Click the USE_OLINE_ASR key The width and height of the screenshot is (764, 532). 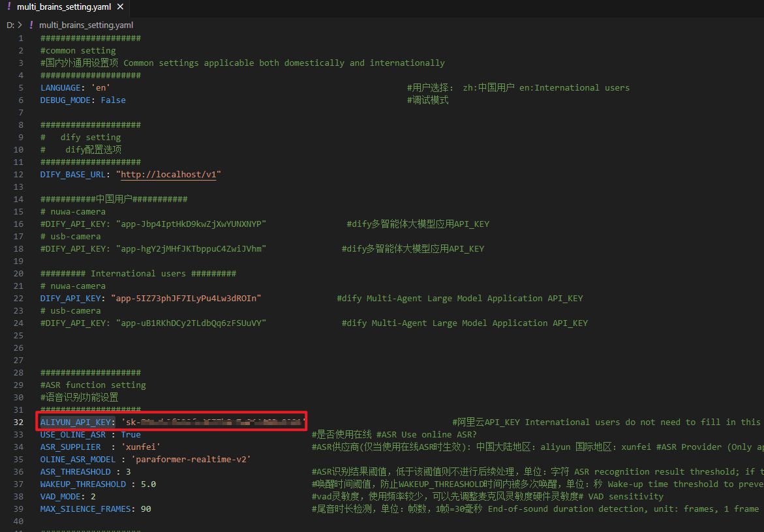(x=73, y=435)
